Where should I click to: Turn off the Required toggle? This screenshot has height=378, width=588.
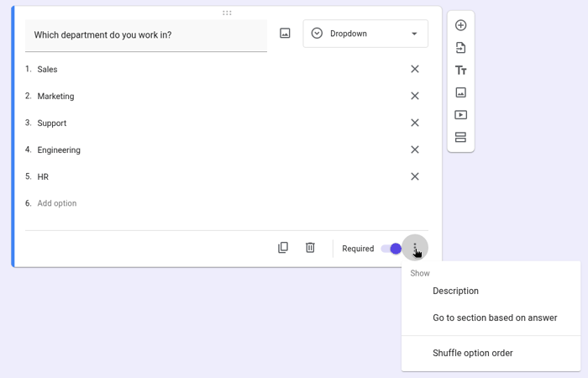pos(391,249)
